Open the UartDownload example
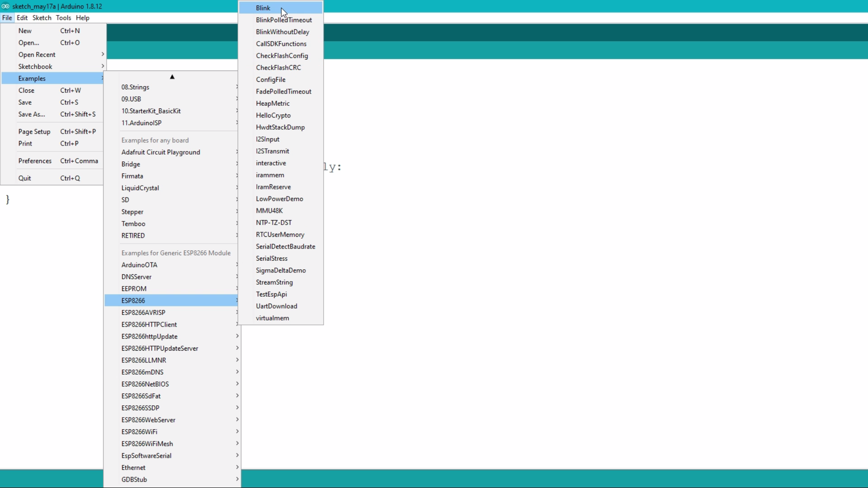Screen dimensions: 868x488 tap(281, 306)
